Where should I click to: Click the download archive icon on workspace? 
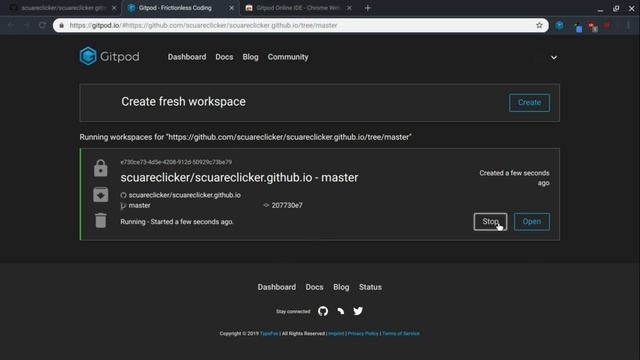[100, 195]
